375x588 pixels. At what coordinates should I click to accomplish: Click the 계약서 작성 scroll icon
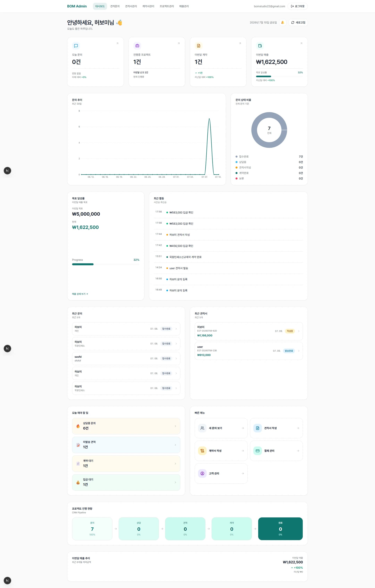(202, 451)
